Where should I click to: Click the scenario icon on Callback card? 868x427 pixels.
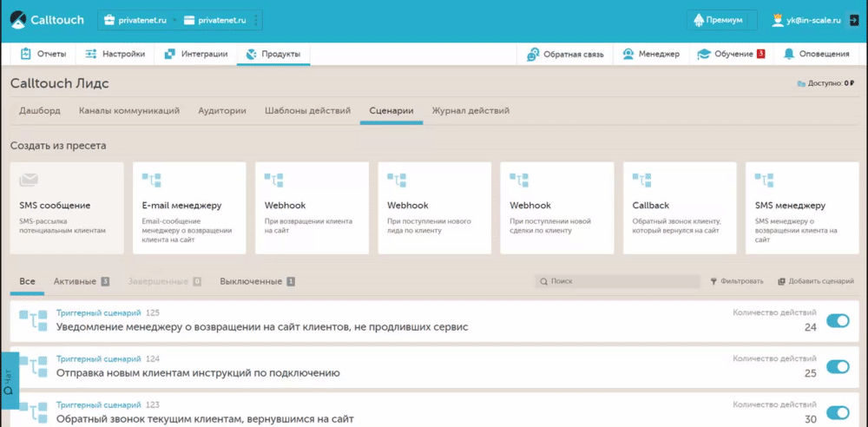641,180
